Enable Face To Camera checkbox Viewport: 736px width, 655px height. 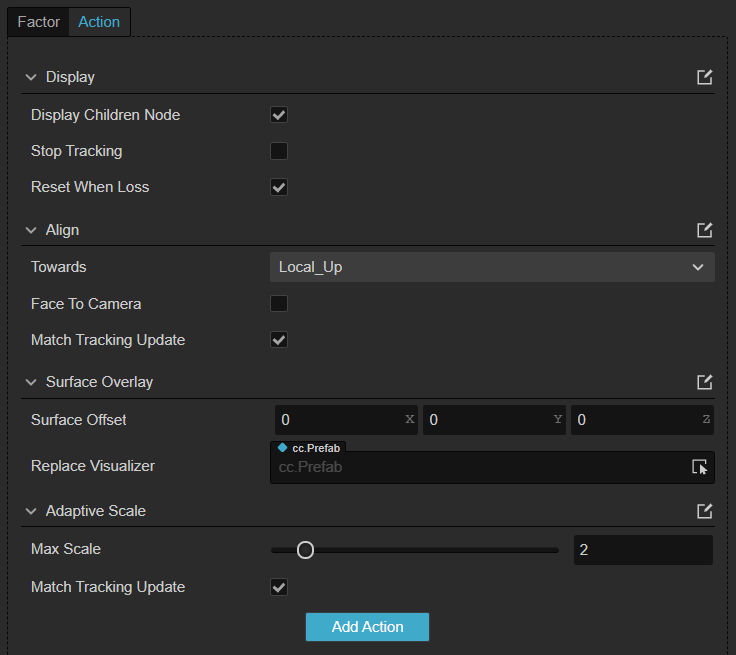click(x=279, y=304)
